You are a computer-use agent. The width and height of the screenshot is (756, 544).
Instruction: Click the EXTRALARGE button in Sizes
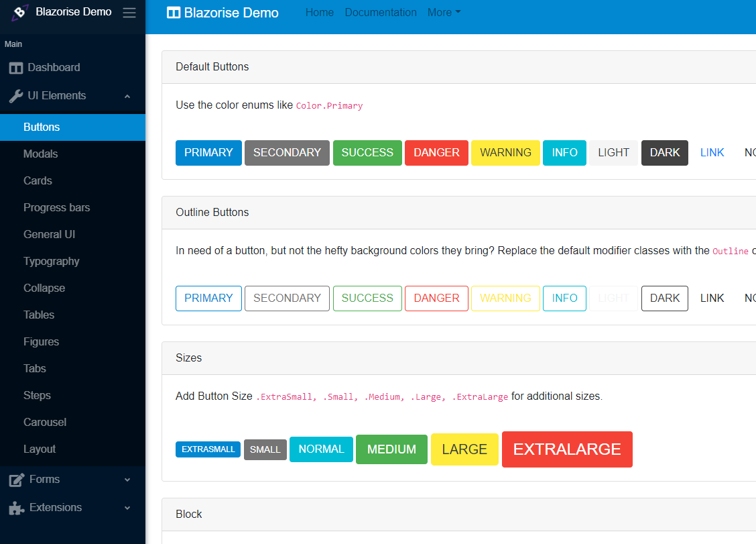pos(567,449)
